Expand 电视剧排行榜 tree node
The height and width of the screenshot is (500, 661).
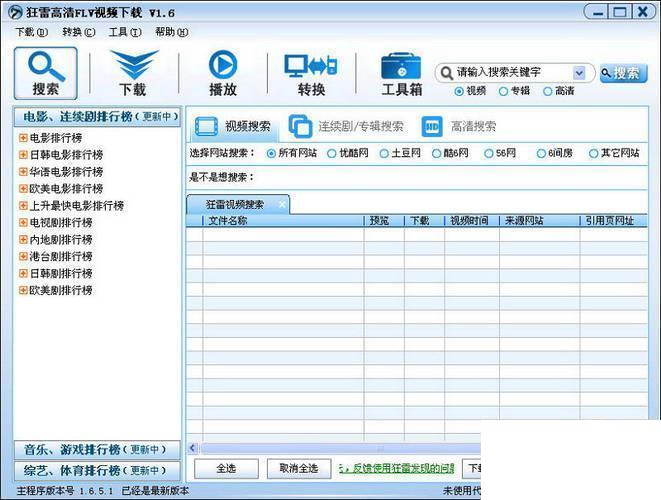click(x=23, y=223)
